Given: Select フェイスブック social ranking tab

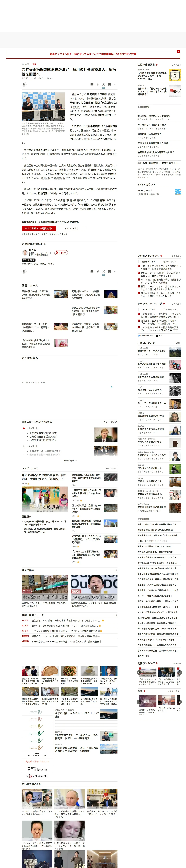Looking at the screenshot, I should [148, 309].
